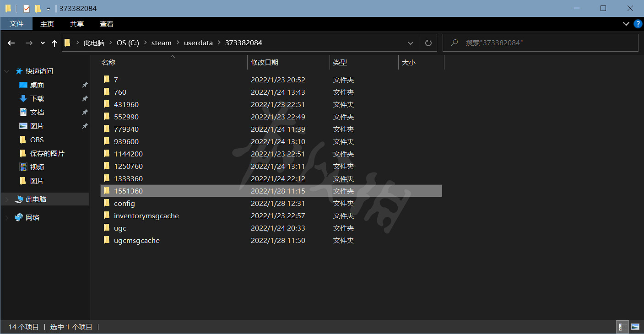
Task: Expand the quick access toolbar customization dropdown
Action: tap(48, 8)
